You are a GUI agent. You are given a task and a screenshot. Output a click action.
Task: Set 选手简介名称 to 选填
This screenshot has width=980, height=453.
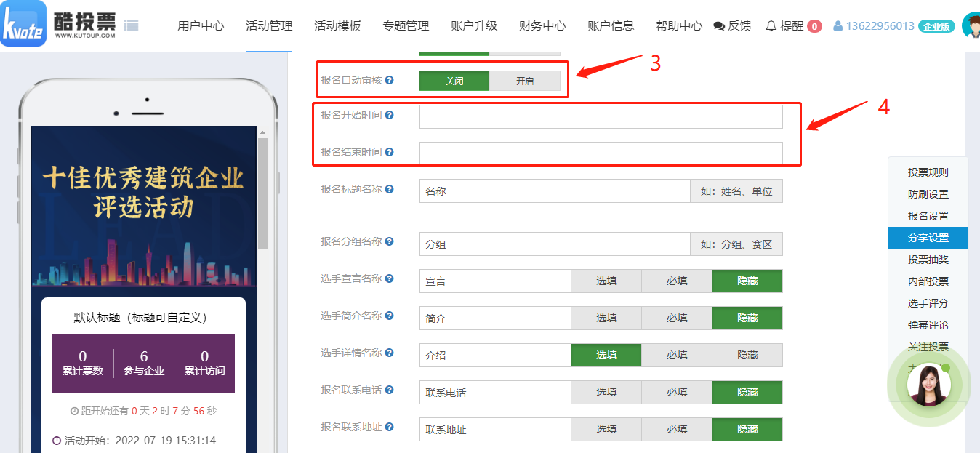606,318
